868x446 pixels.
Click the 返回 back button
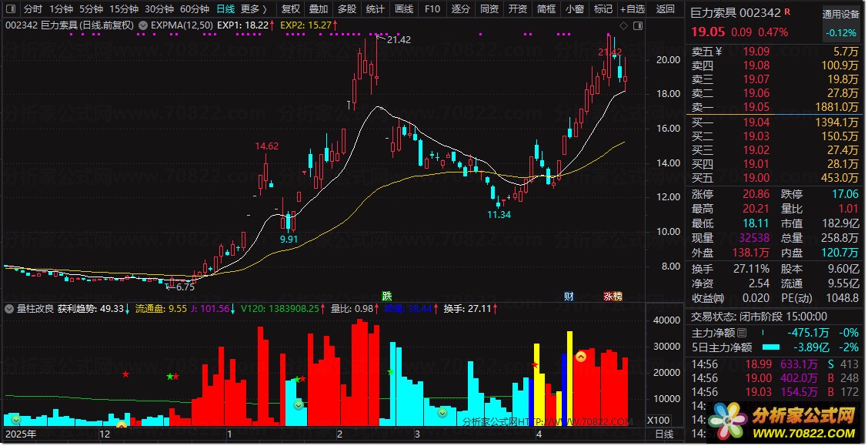pos(666,9)
